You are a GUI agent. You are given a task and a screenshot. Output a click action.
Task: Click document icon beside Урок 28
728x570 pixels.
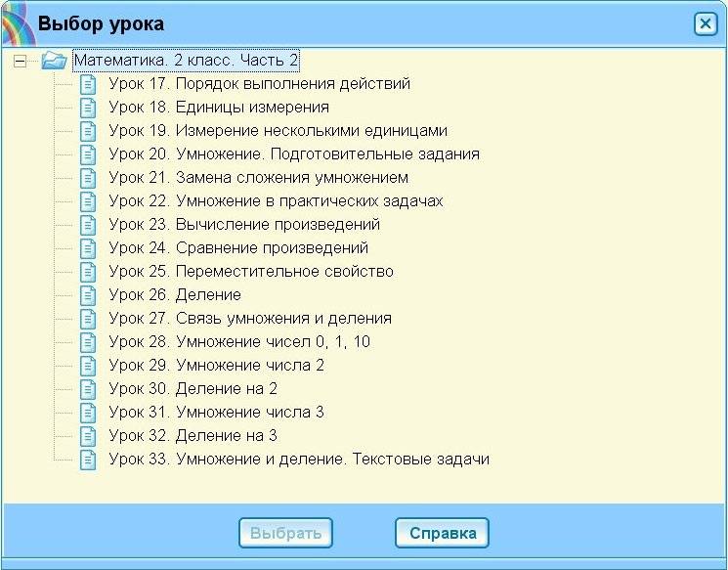(88, 342)
